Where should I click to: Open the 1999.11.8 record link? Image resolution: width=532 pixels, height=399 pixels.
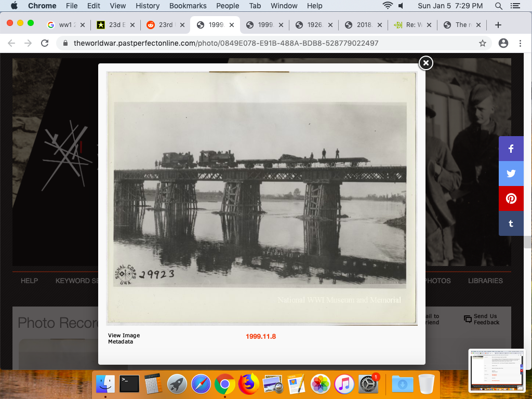261,337
